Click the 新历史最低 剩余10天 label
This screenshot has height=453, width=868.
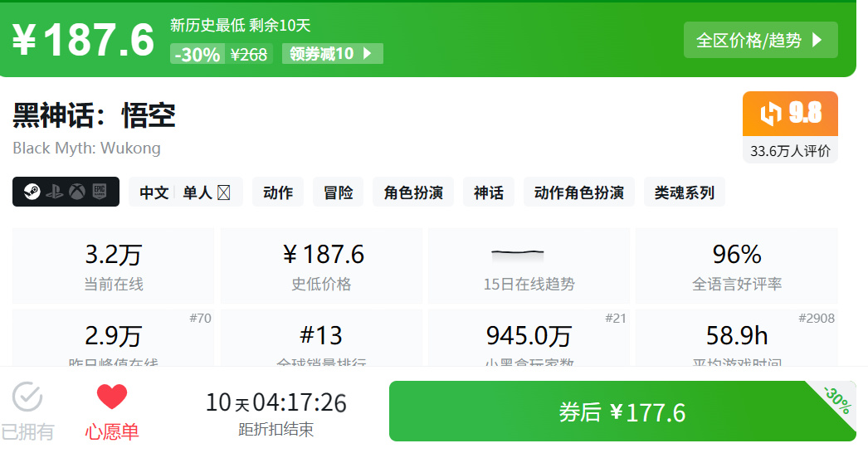point(241,25)
